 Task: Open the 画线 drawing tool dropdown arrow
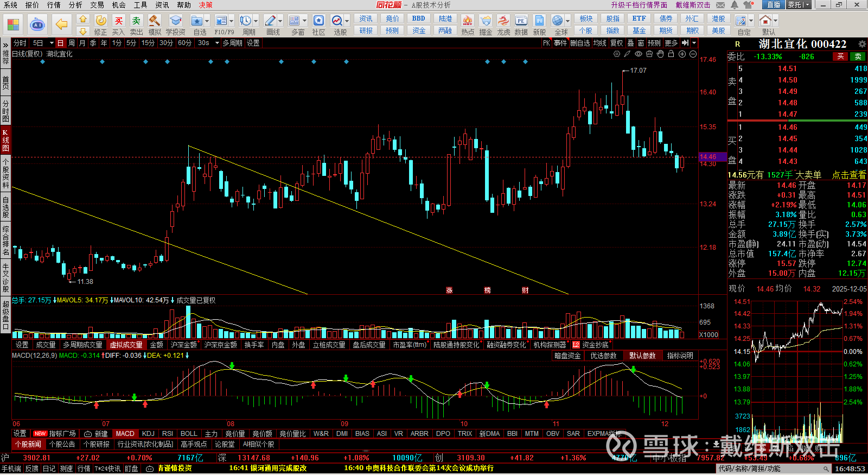280,21
